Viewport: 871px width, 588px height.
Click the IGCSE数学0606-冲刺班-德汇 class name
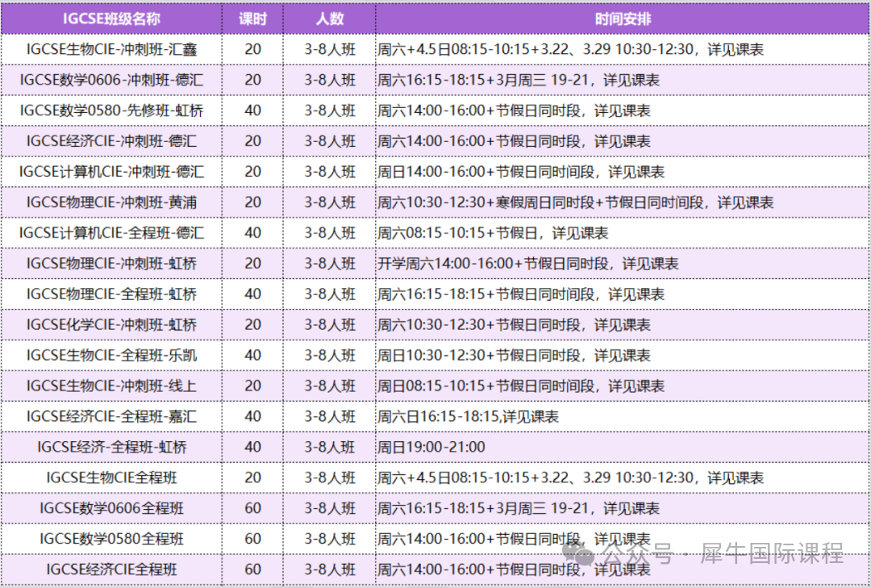click(x=111, y=80)
